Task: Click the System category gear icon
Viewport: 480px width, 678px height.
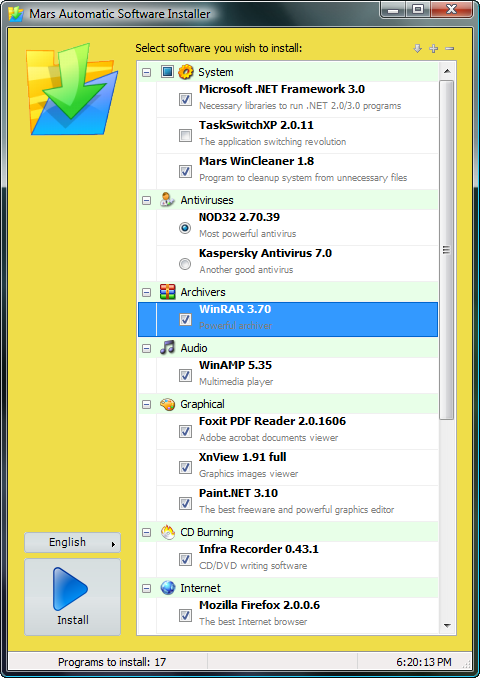Action: (186, 72)
